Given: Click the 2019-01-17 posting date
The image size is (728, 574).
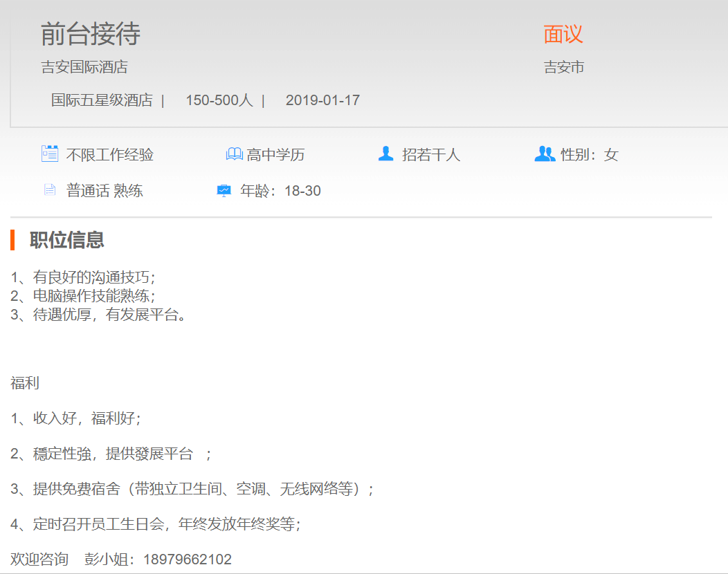Looking at the screenshot, I should pos(322,100).
